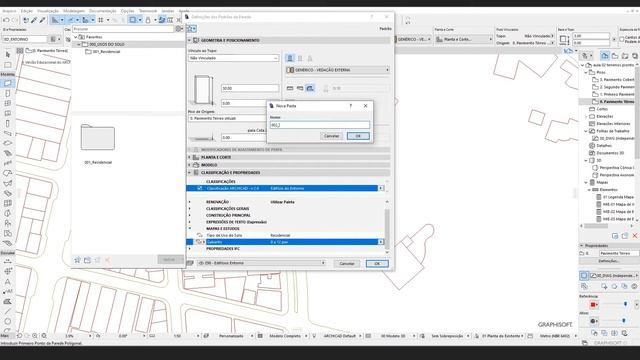
Task: Click the red Referência color swatch
Action: click(x=594, y=304)
